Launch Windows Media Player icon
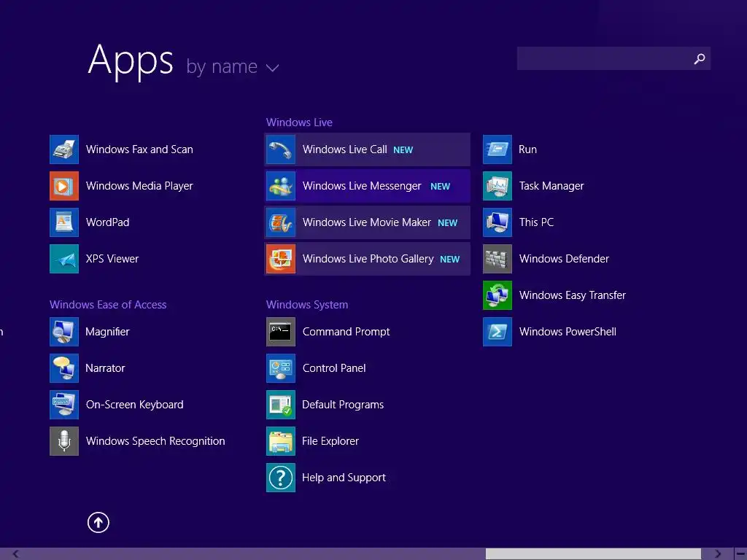This screenshot has width=747, height=560. point(64,186)
